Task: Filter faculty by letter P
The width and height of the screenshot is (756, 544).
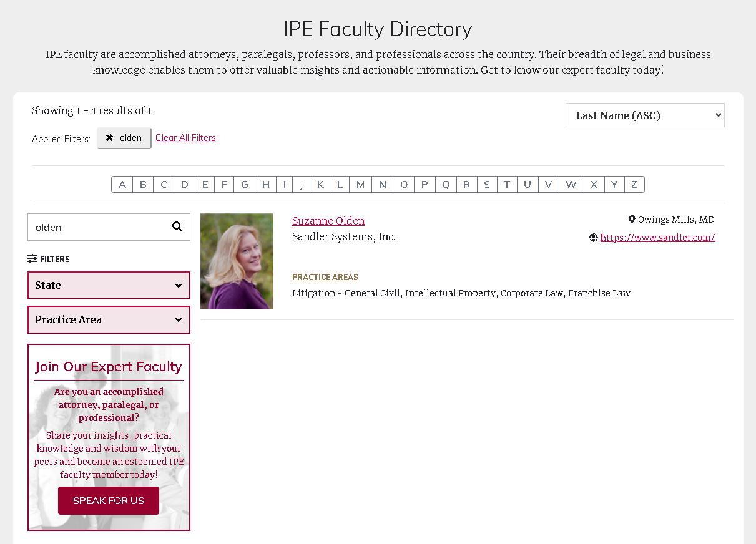Action: pyautogui.click(x=425, y=185)
